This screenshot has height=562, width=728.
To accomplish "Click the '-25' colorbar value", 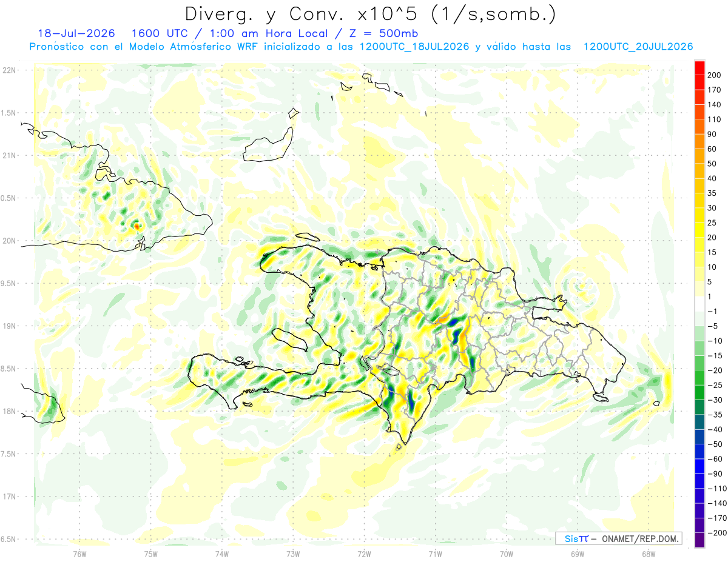I will [x=716, y=385].
